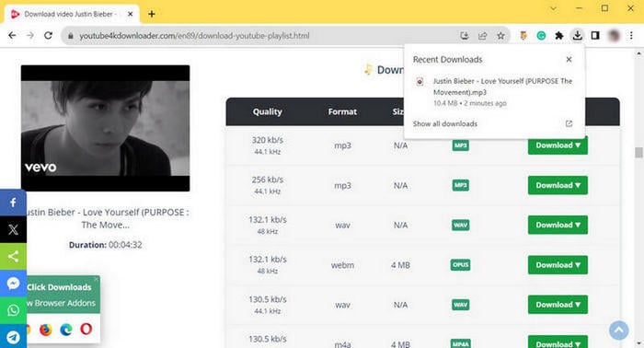Click the Format column header
Viewport: 644px width, 348px height.
coord(342,111)
